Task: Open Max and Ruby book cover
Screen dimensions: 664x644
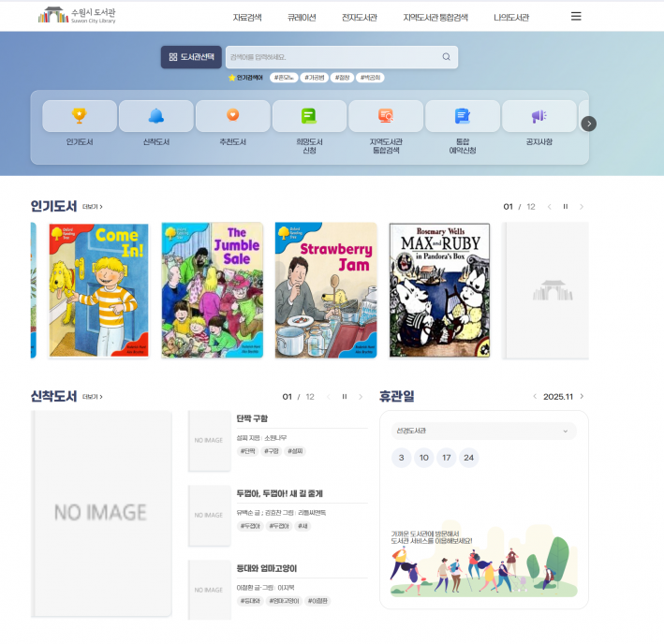Action: pyautogui.click(x=439, y=290)
